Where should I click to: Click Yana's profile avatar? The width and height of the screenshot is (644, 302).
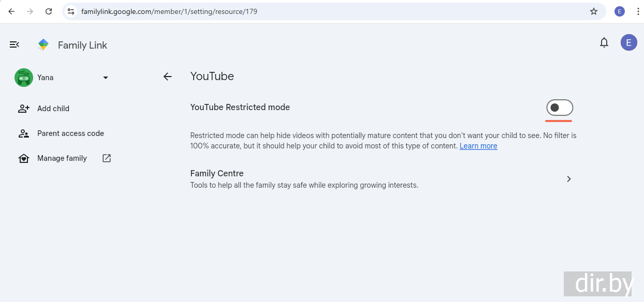coord(24,78)
